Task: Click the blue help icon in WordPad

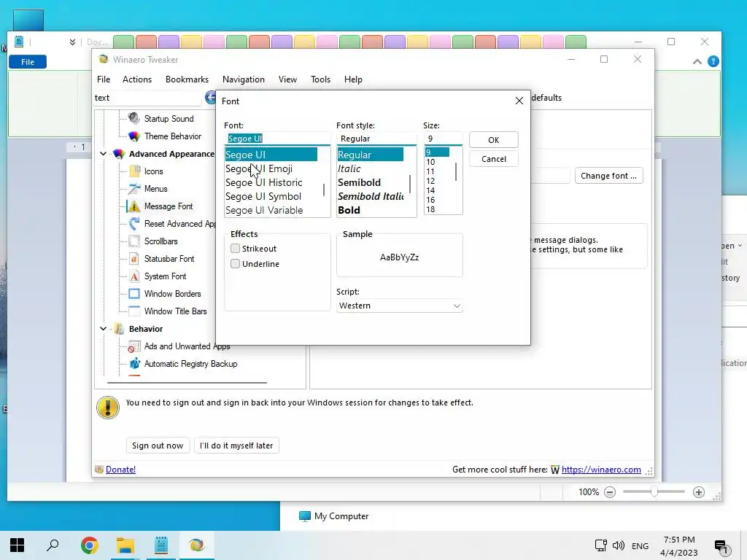Action: coord(713,61)
